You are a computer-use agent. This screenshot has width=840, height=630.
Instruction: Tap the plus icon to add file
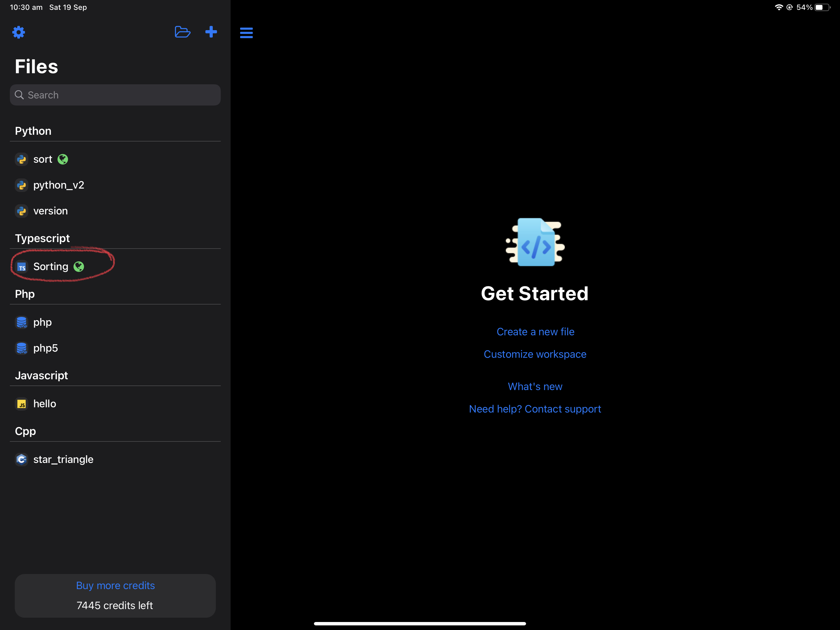[x=211, y=32]
